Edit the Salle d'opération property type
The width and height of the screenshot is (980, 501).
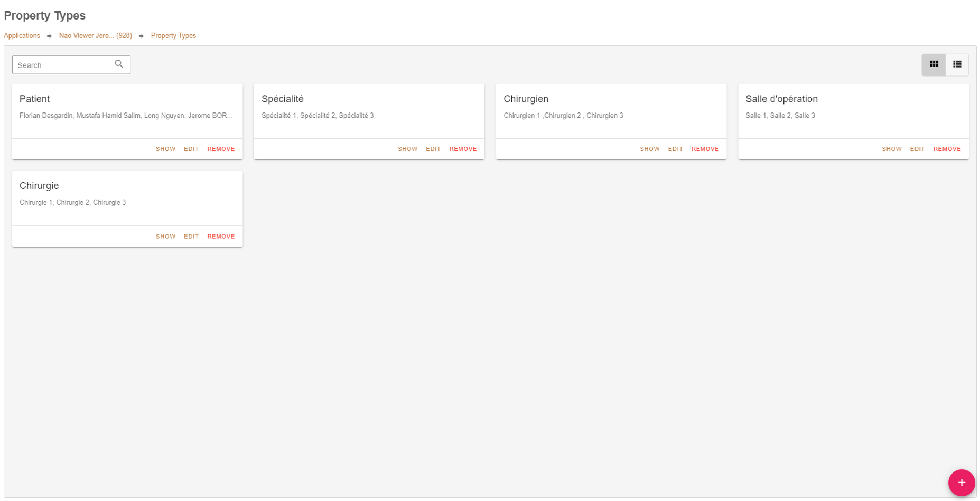pyautogui.click(x=917, y=149)
